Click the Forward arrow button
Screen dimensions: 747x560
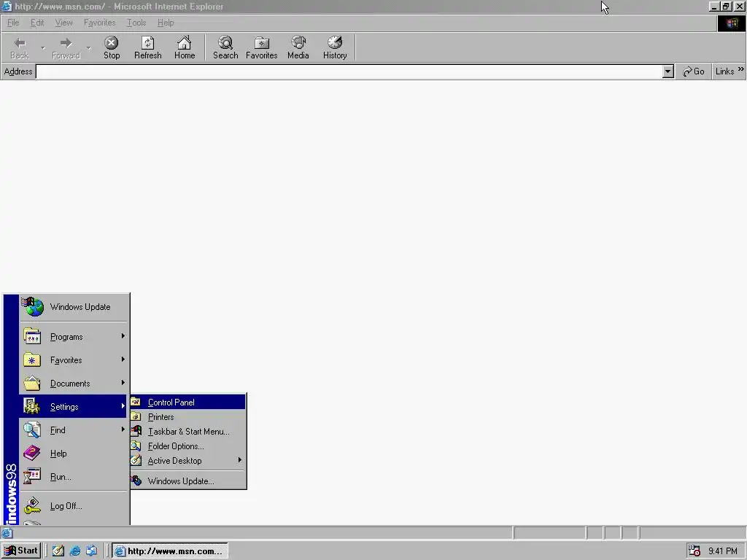[66, 47]
